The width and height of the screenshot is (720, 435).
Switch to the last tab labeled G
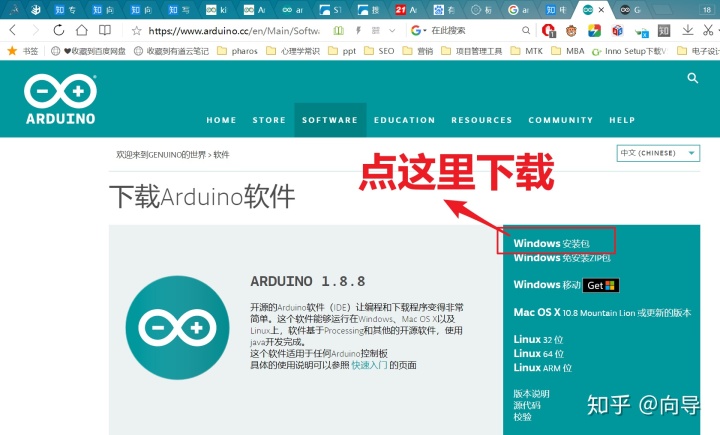(630, 10)
